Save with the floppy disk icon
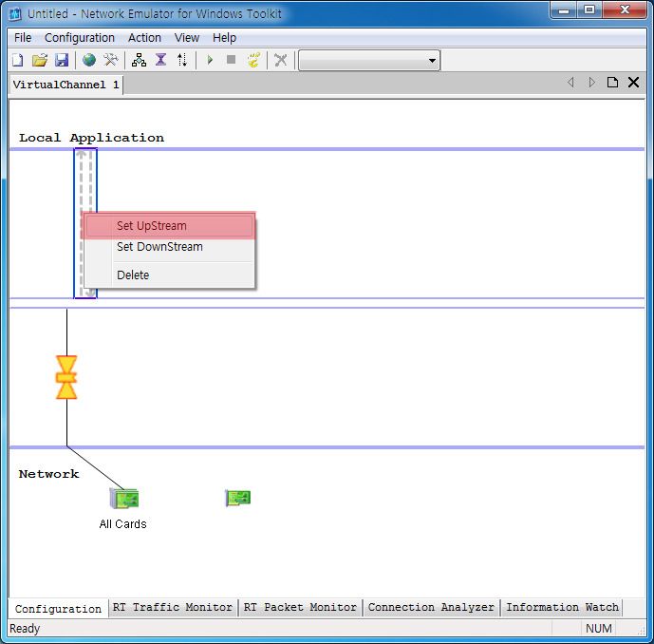 [x=62, y=60]
